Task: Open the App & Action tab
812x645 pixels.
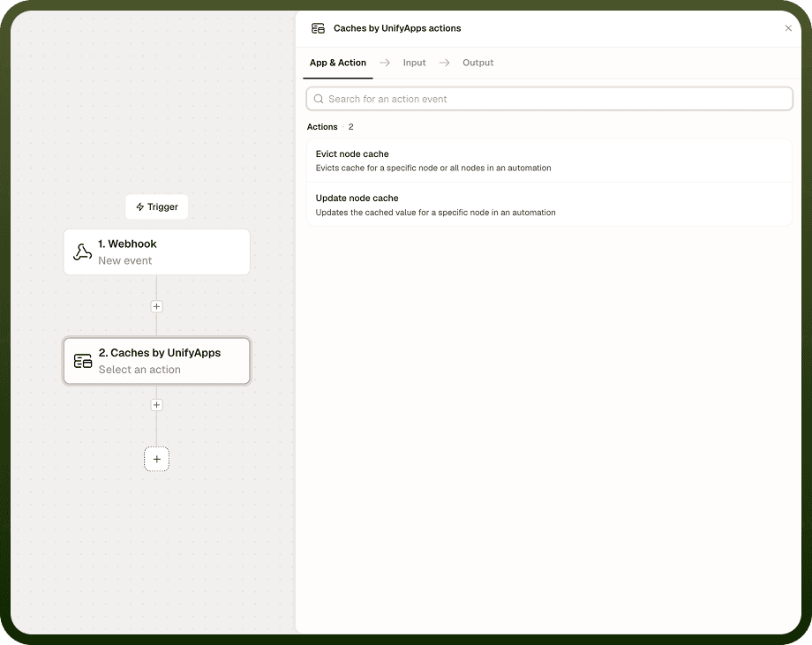Action: (338, 63)
